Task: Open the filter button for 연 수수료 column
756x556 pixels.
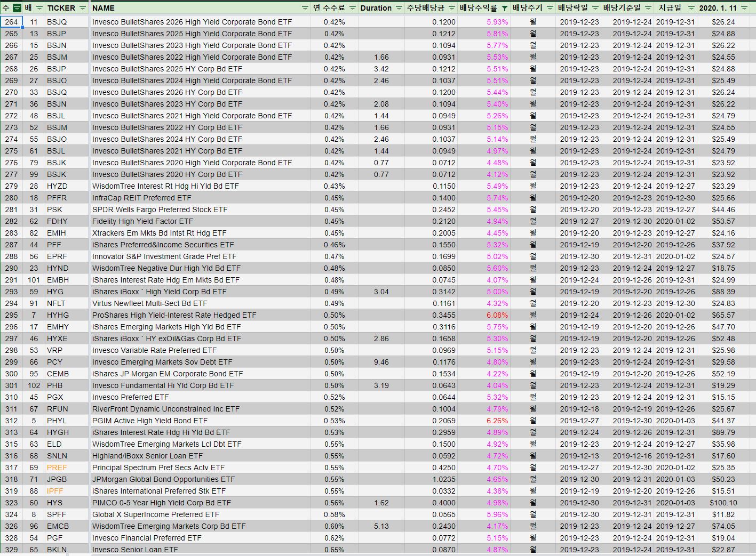Action: coord(352,8)
